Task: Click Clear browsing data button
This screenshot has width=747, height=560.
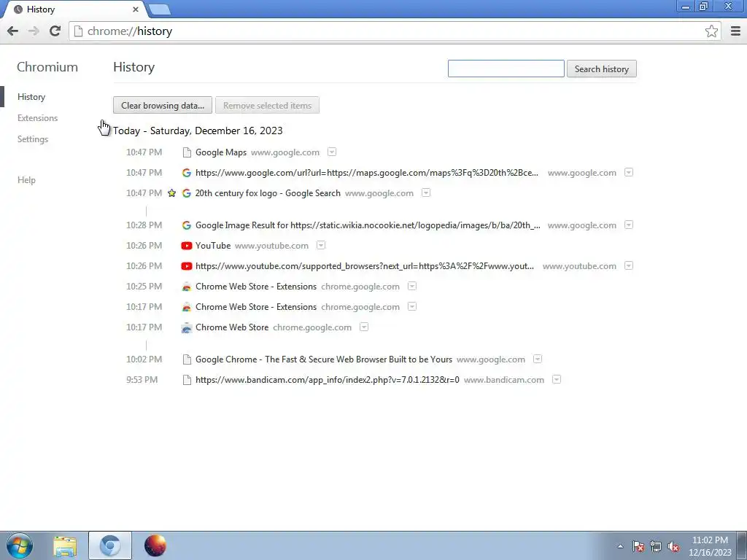Action: coord(163,106)
